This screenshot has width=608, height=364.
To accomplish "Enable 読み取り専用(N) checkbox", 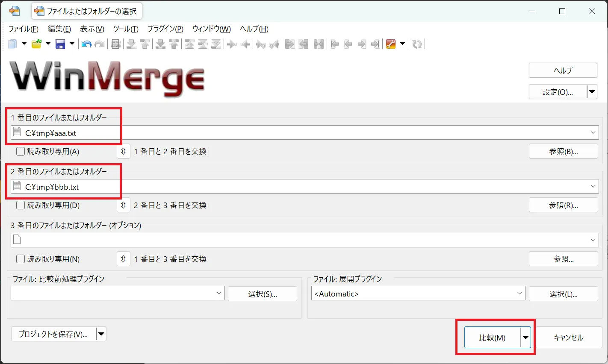I will [21, 259].
